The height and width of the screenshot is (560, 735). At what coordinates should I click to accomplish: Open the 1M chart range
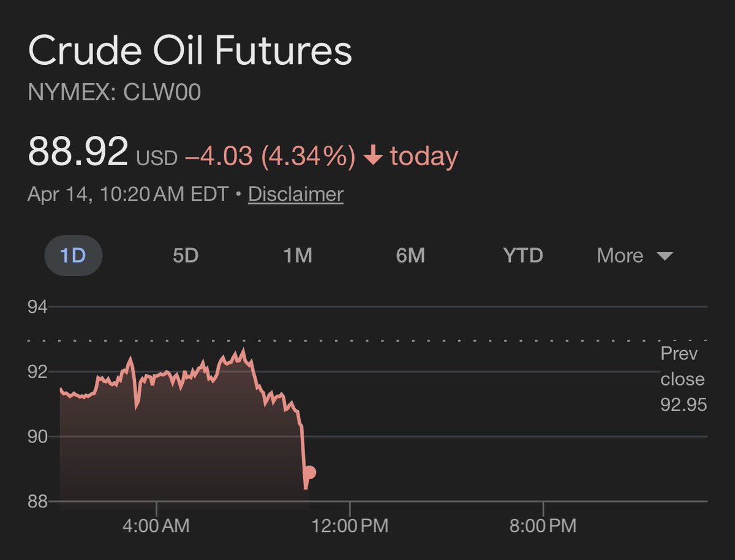coord(298,255)
